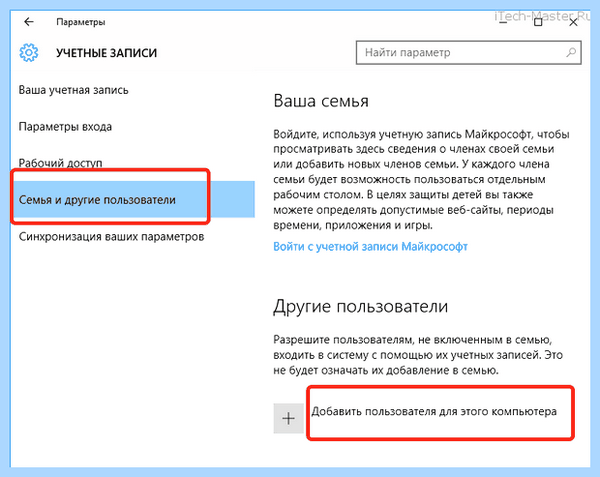The width and height of the screenshot is (600, 477).
Task: Open Параметры входа section
Action: 65,127
